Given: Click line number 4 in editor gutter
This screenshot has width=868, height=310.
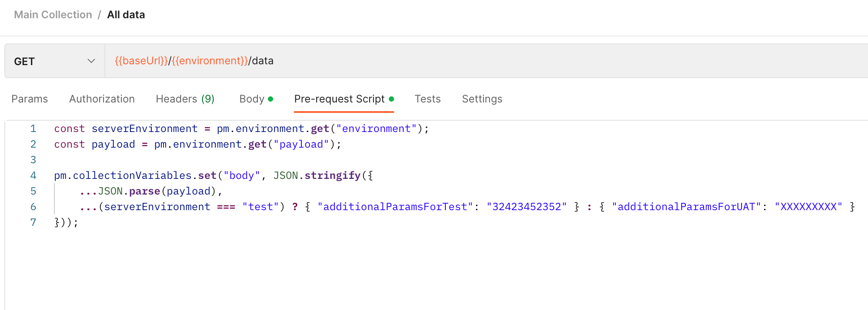Looking at the screenshot, I should [x=33, y=176].
